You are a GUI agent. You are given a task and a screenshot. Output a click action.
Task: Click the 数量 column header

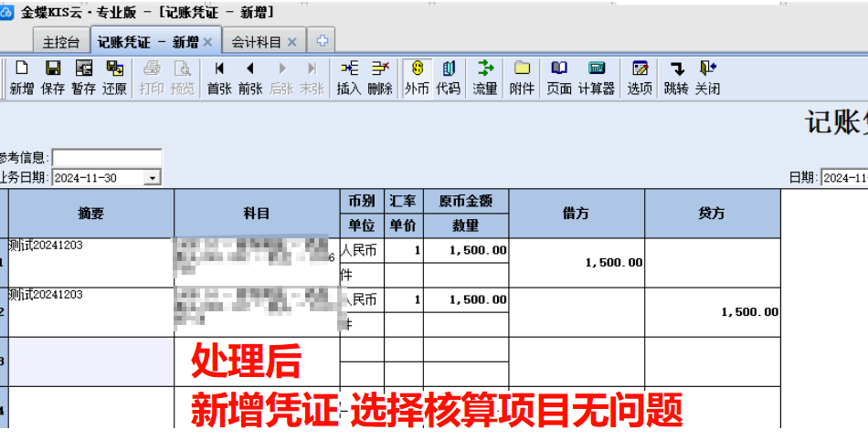point(466,225)
